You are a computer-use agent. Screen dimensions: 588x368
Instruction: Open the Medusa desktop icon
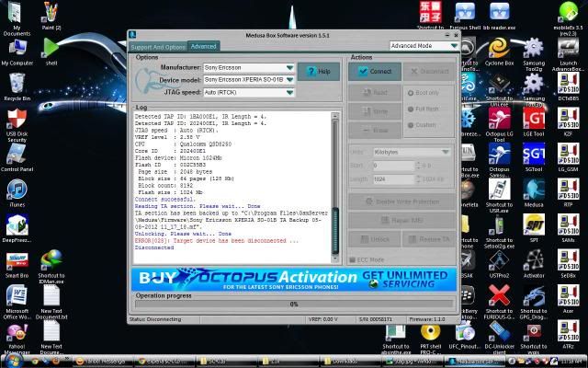[x=534, y=193]
